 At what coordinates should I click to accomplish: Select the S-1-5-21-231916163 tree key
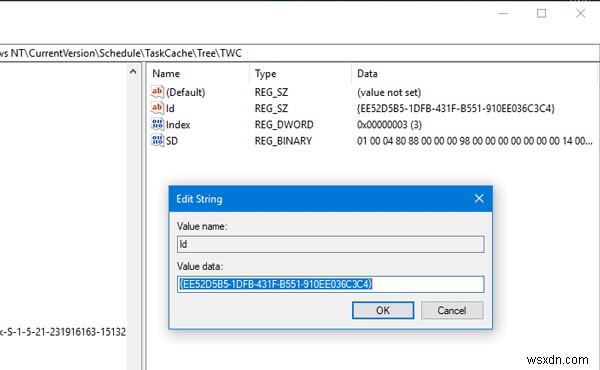pyautogui.click(x=63, y=332)
